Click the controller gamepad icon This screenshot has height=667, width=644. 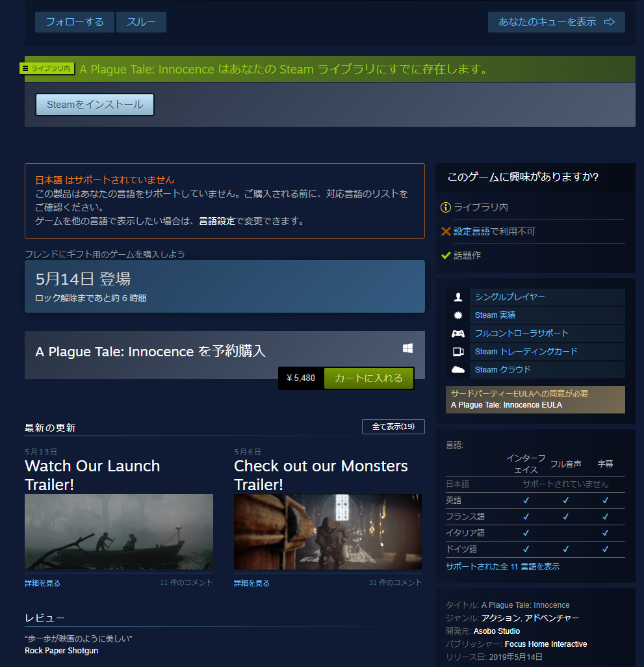[x=457, y=333]
